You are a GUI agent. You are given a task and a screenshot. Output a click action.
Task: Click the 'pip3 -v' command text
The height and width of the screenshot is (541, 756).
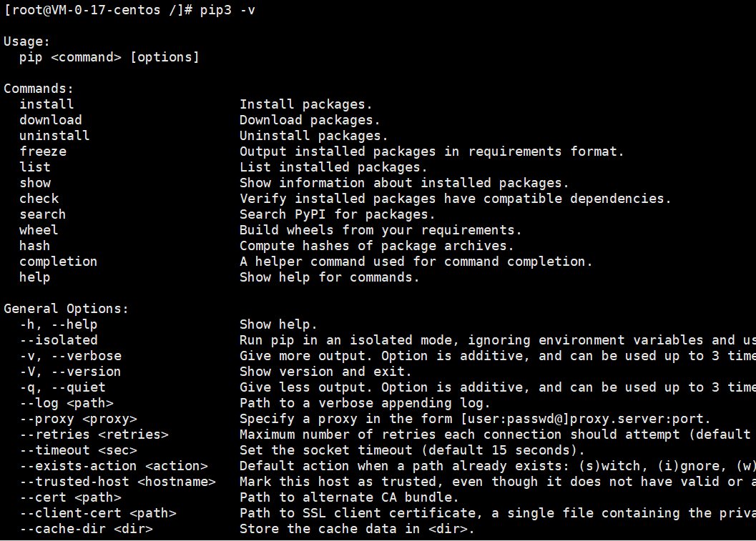(227, 10)
